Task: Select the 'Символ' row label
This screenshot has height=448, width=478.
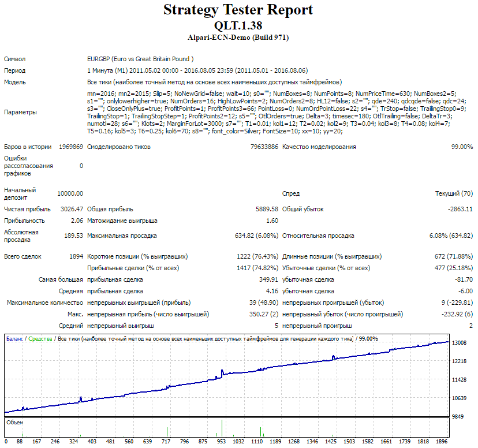Action: click(14, 59)
